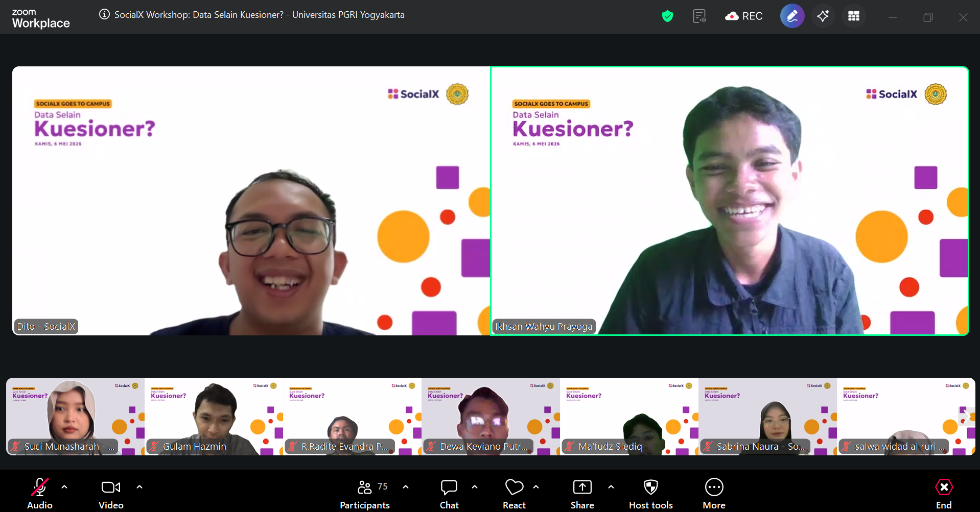The height and width of the screenshot is (512, 980).
Task: Expand video options arrow beside Video
Action: [139, 487]
